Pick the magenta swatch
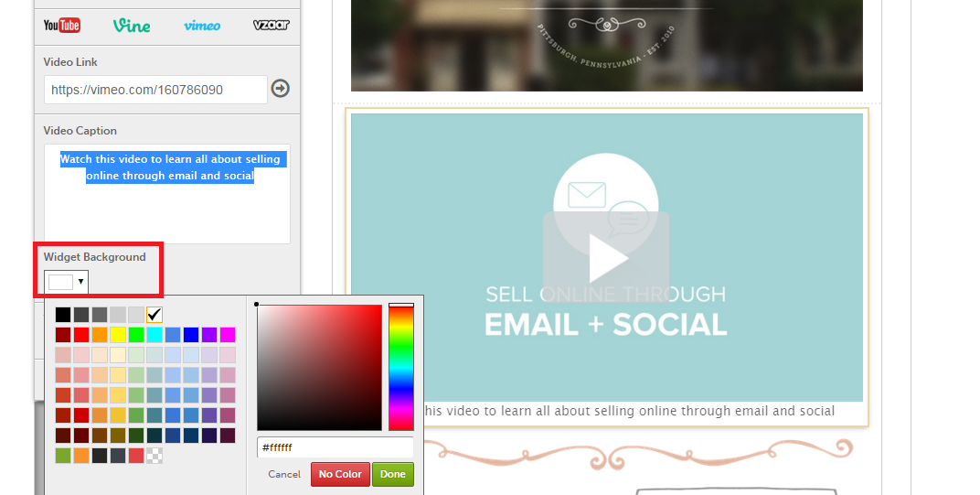The height and width of the screenshot is (495, 980). tap(228, 335)
